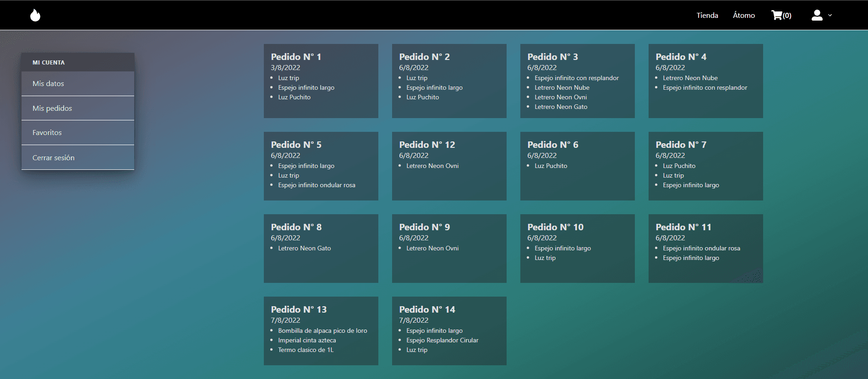Open the Pedido N° 3 card title
868x379 pixels.
(x=552, y=57)
